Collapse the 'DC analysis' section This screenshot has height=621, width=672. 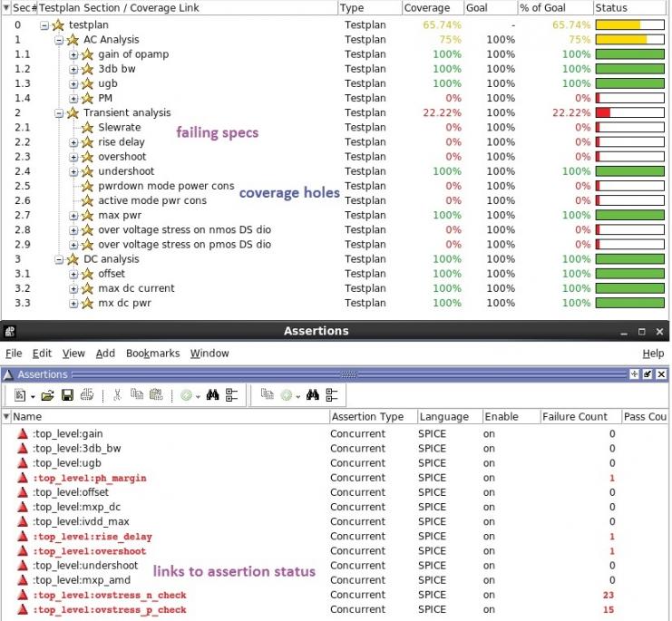pyautogui.click(x=59, y=260)
